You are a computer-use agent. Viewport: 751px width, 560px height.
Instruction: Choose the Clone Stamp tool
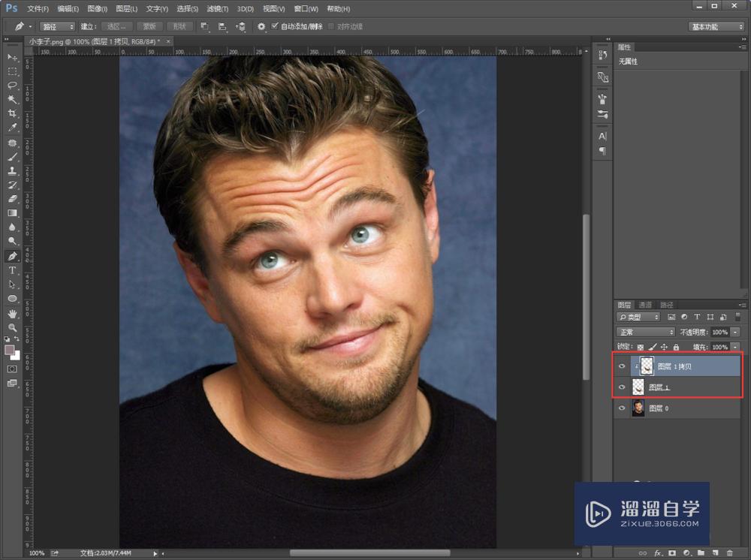12,171
